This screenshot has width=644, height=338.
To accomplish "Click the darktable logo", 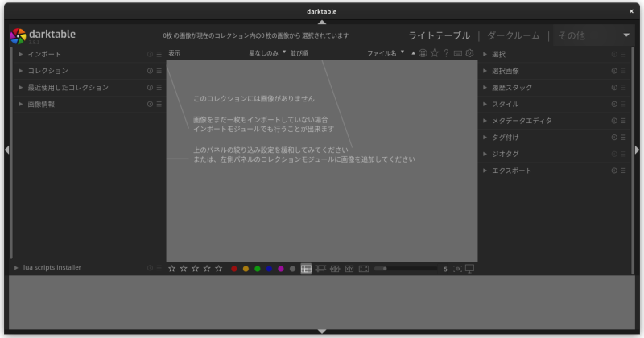I will [18, 36].
